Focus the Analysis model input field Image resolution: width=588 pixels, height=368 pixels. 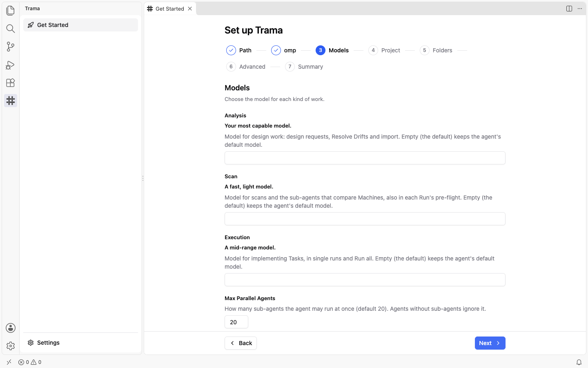pyautogui.click(x=365, y=158)
